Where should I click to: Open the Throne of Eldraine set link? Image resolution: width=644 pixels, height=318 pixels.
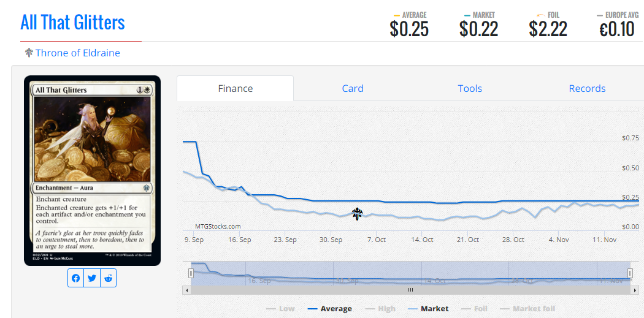tap(77, 53)
